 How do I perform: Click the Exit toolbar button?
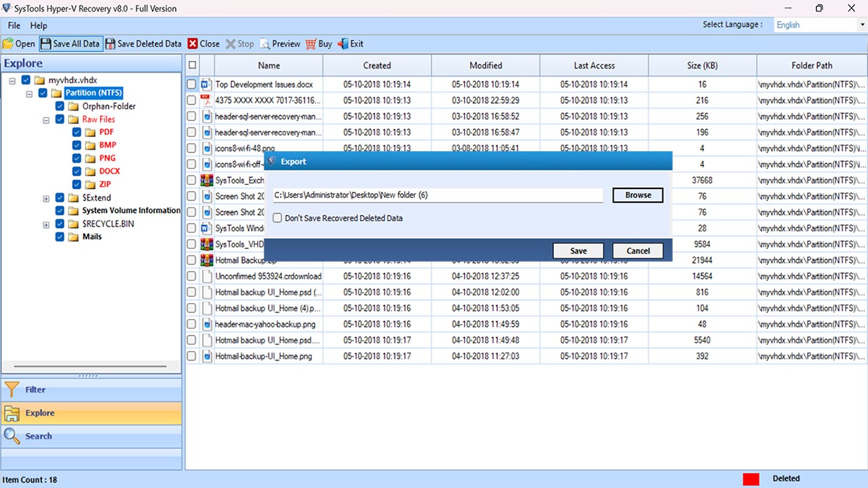[351, 43]
